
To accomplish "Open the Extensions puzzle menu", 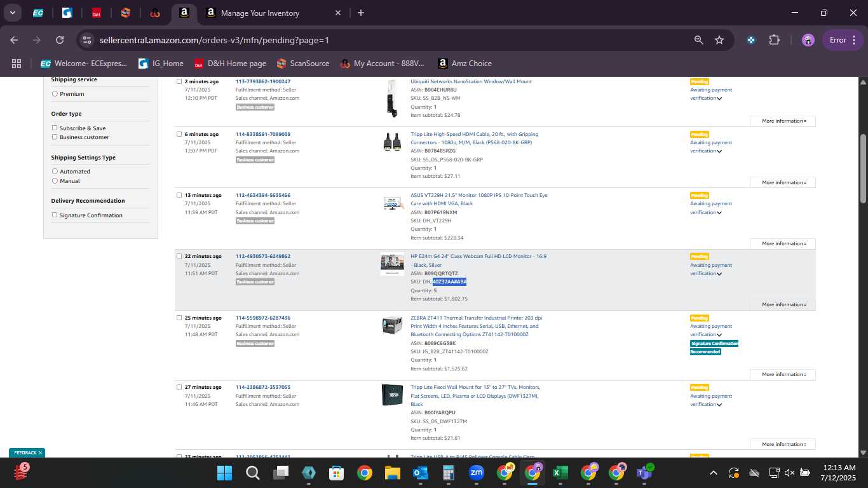I will [774, 40].
